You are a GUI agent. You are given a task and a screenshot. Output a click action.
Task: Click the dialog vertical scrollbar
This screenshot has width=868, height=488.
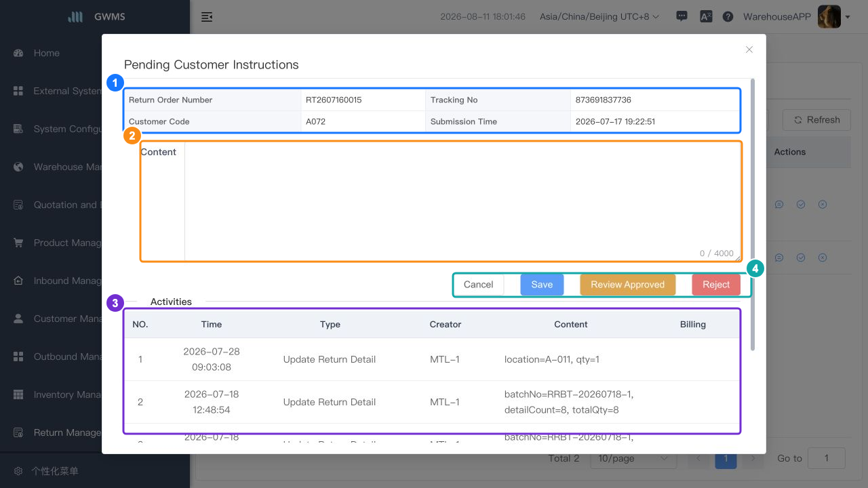(753, 215)
